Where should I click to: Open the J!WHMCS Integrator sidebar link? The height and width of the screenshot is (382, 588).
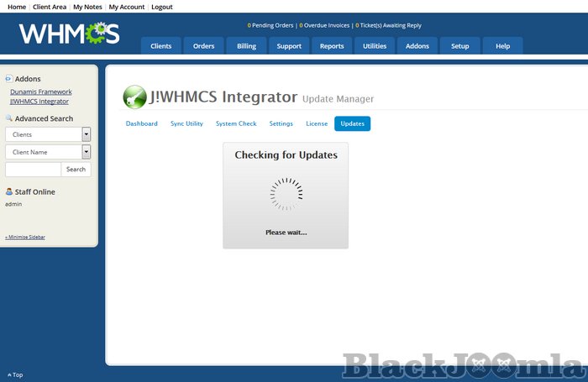tap(39, 101)
